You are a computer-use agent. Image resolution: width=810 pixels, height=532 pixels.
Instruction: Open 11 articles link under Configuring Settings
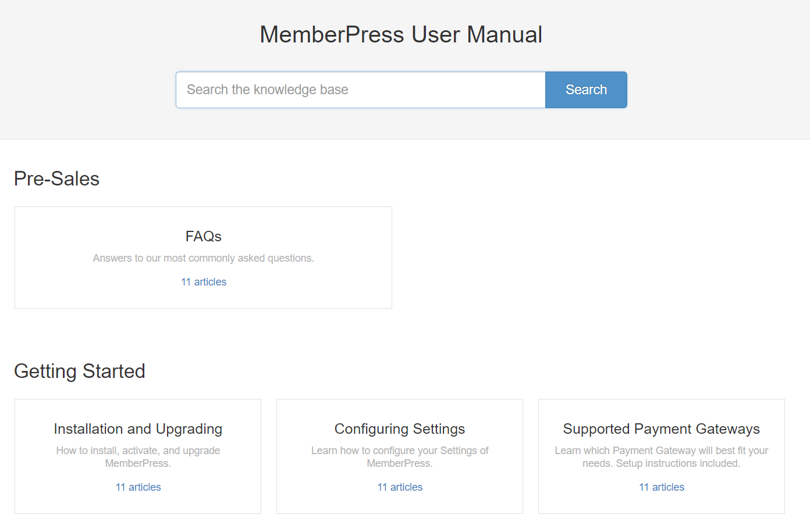click(x=400, y=487)
